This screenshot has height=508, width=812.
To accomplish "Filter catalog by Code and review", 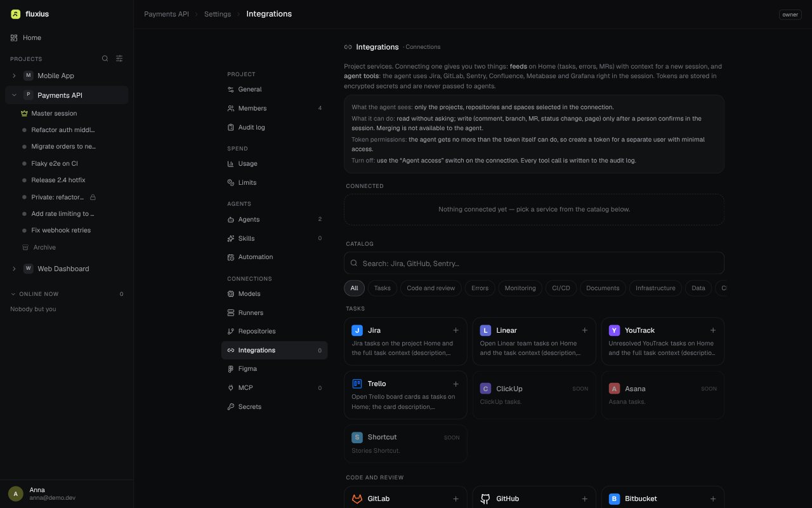I will pos(431,288).
